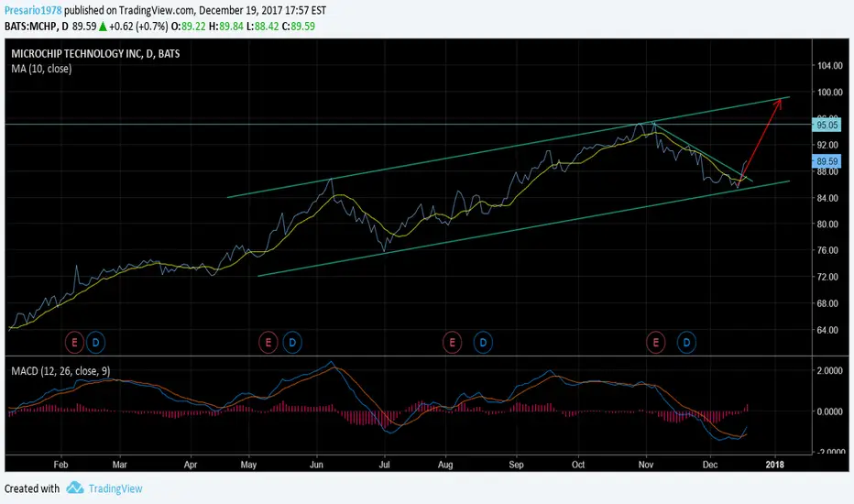Open the dividend marker D near May
The height and width of the screenshot is (504, 854).
(292, 342)
